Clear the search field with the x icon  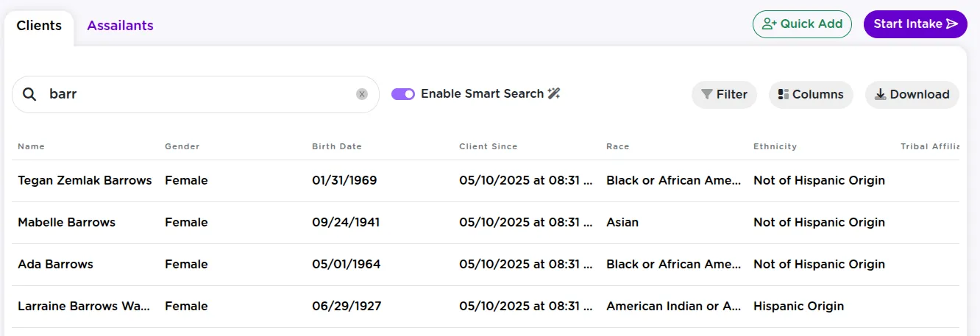(362, 94)
